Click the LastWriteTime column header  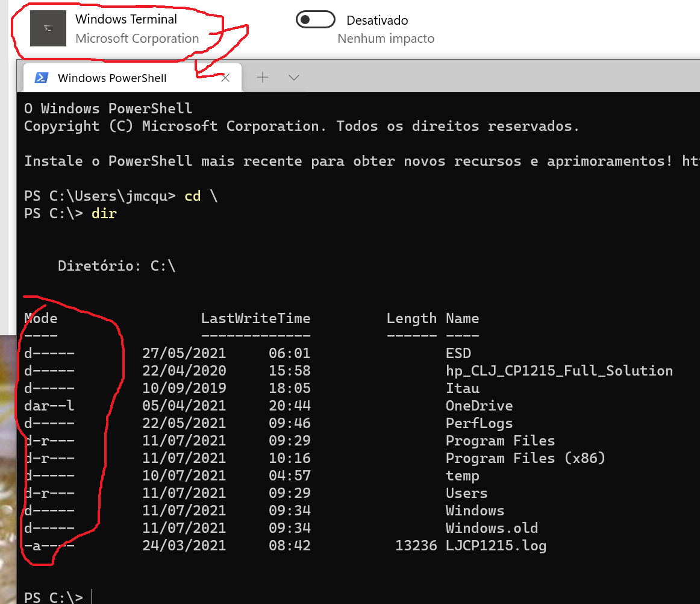pos(255,318)
